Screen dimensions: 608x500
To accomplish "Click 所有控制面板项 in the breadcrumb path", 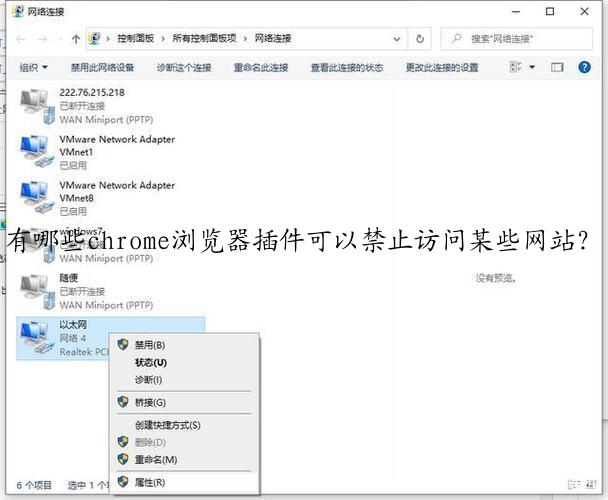I will [x=204, y=38].
